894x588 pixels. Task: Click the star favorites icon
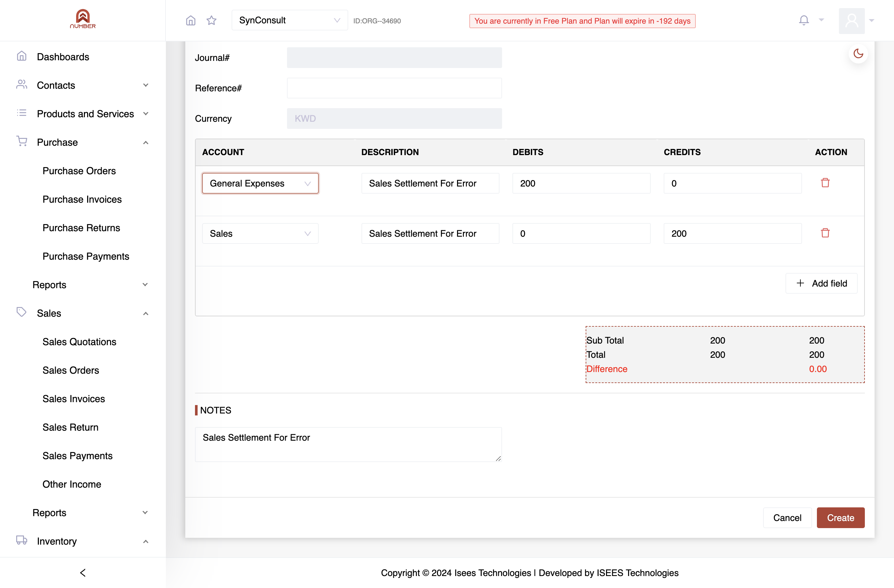click(x=212, y=20)
